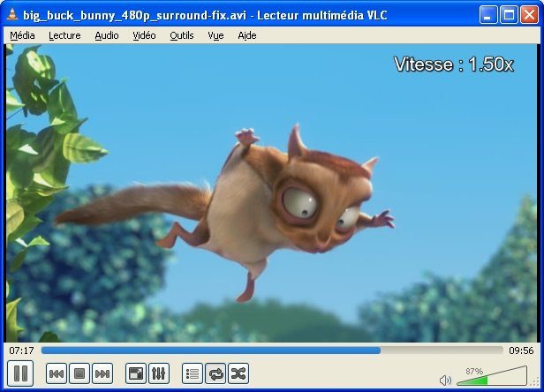The image size is (544, 392).
Task: Show the playlist
Action: (193, 373)
